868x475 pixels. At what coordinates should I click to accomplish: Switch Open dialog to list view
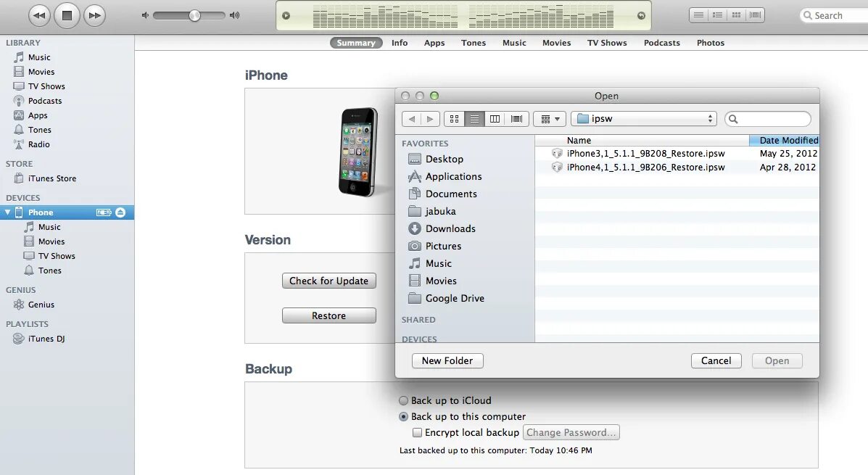474,118
